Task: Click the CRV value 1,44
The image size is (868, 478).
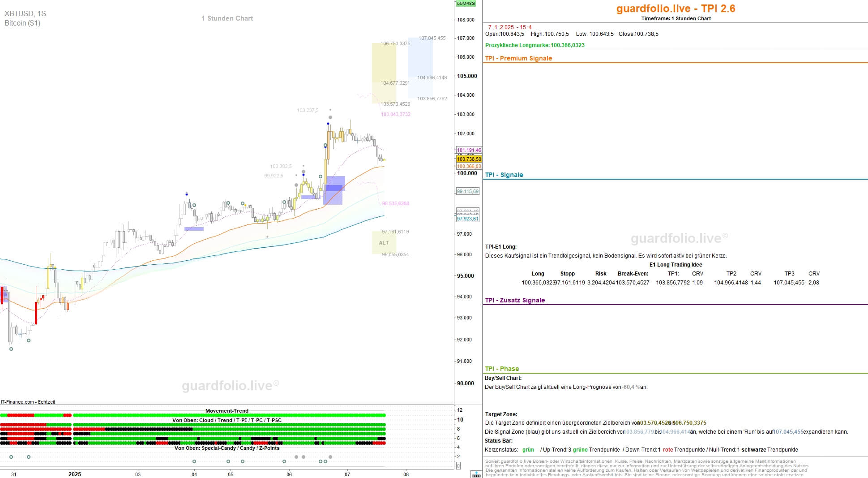Action: (756, 283)
